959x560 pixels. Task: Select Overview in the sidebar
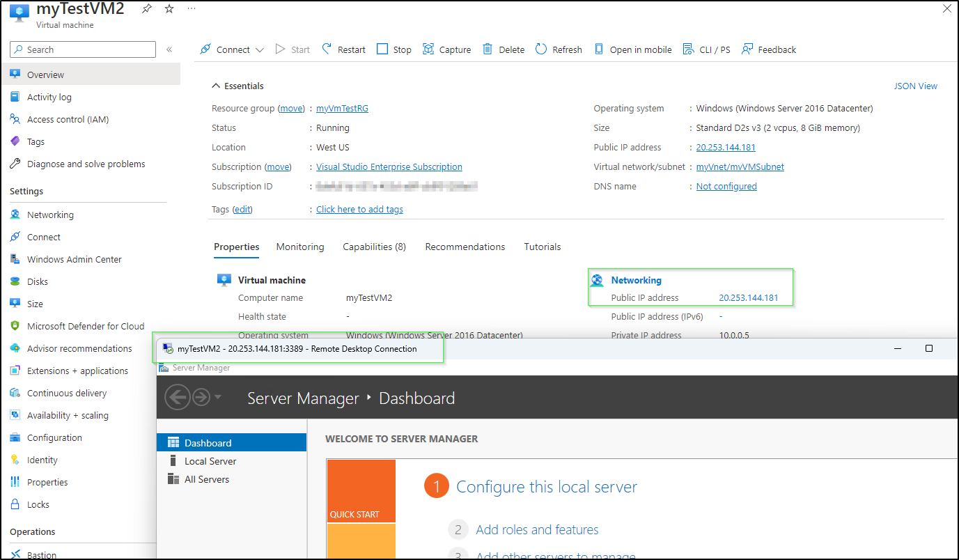click(x=91, y=75)
